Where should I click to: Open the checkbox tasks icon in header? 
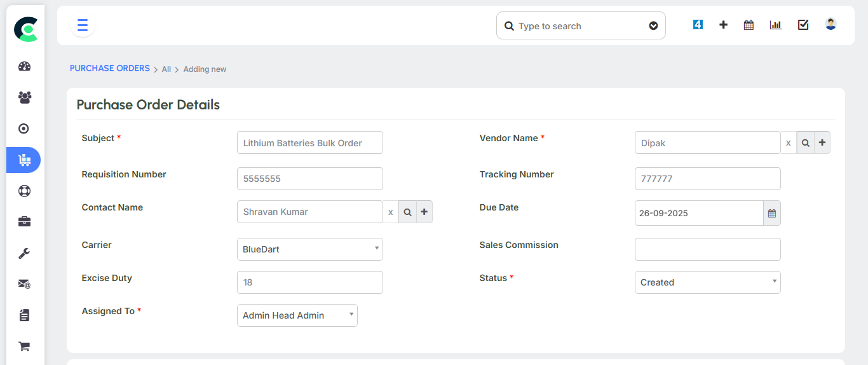click(803, 25)
